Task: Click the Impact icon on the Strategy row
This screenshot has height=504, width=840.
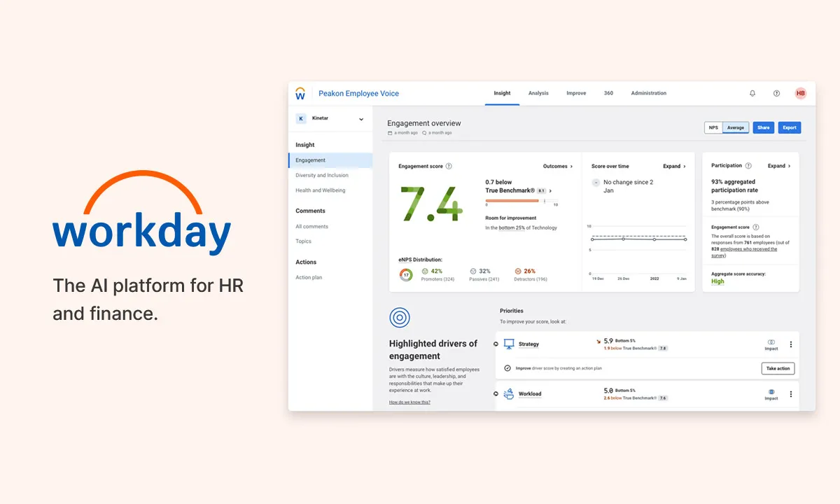Action: coord(771,342)
